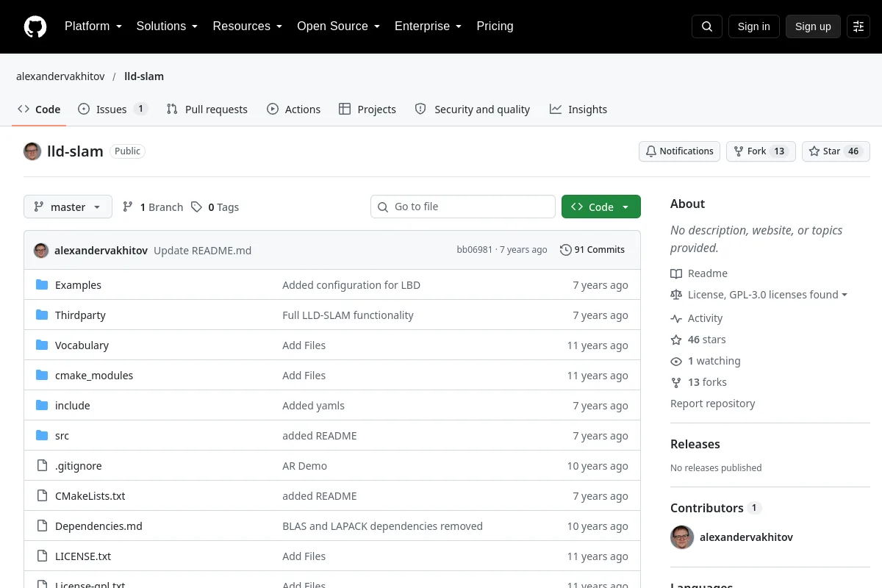Image resolution: width=882 pixels, height=588 pixels.
Task: View the 1 watching link
Action: point(706,361)
